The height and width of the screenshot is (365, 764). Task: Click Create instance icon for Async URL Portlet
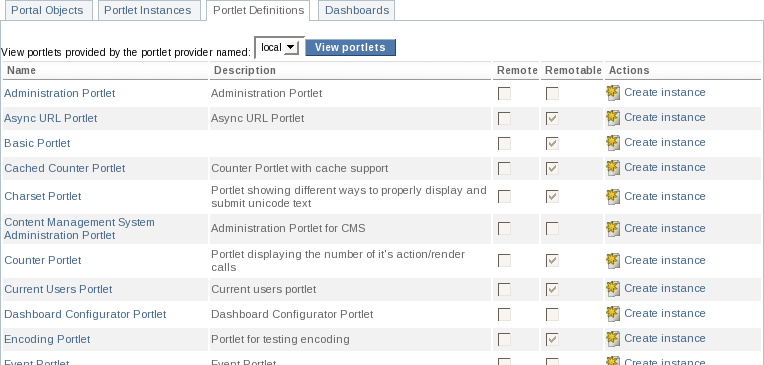[613, 117]
